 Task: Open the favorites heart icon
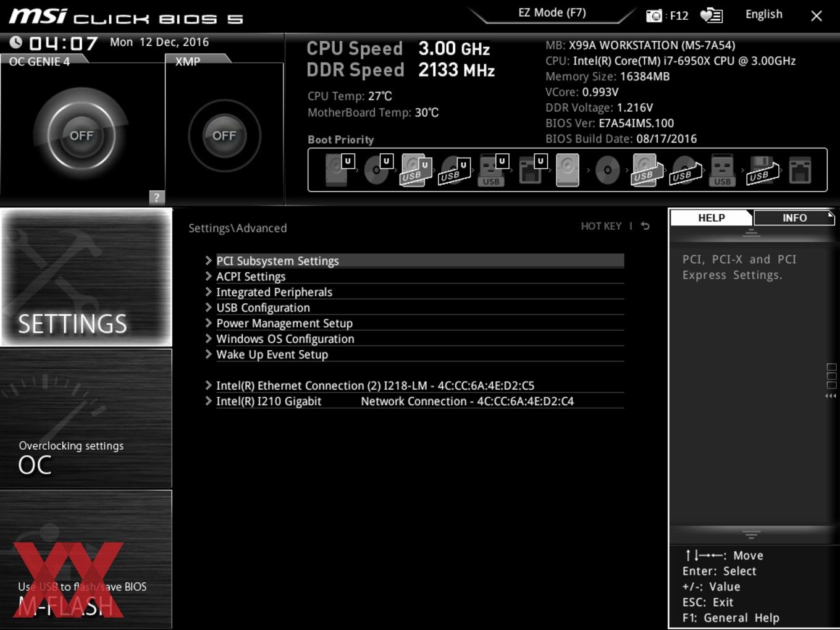[712, 15]
